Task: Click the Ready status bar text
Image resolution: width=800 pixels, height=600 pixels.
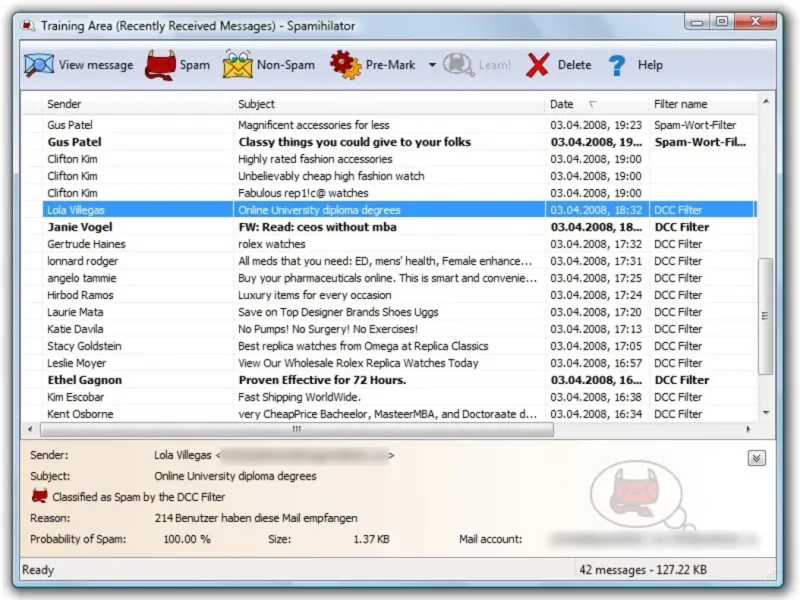Action: [x=38, y=570]
